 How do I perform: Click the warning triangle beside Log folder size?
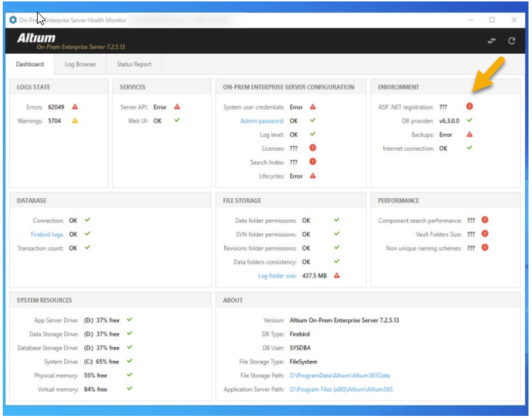(337, 276)
